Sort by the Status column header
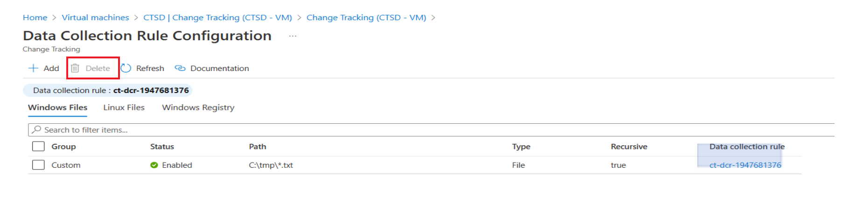 pyautogui.click(x=162, y=146)
